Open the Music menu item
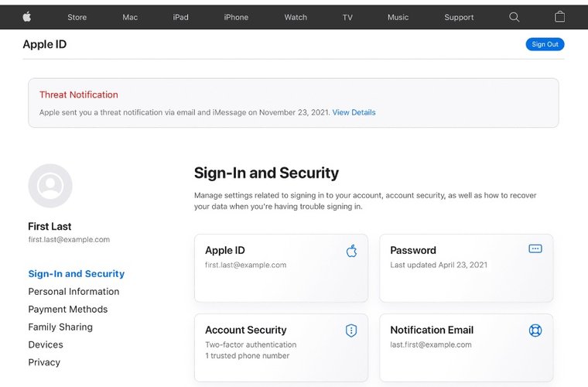The height and width of the screenshot is (387, 588). tap(398, 17)
